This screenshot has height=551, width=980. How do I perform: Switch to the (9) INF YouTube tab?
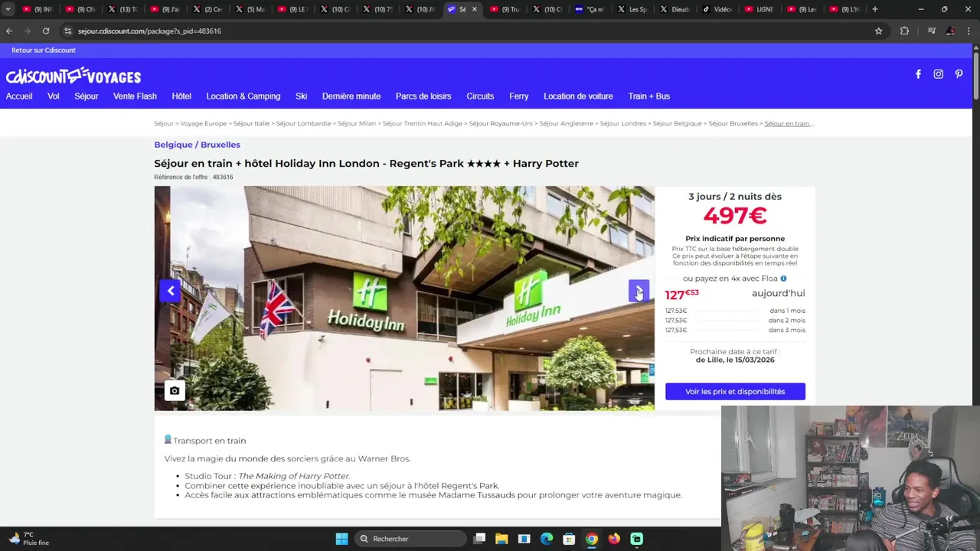coord(38,9)
